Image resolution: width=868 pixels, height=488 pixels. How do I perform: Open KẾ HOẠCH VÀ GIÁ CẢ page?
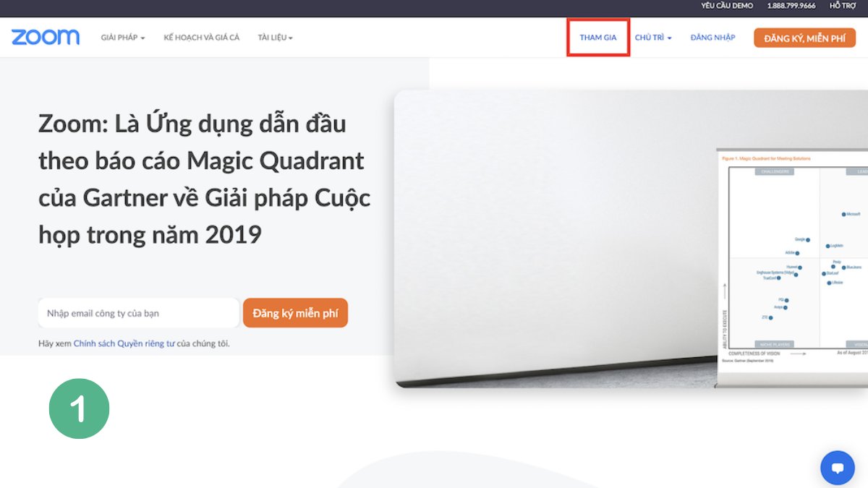tap(202, 38)
